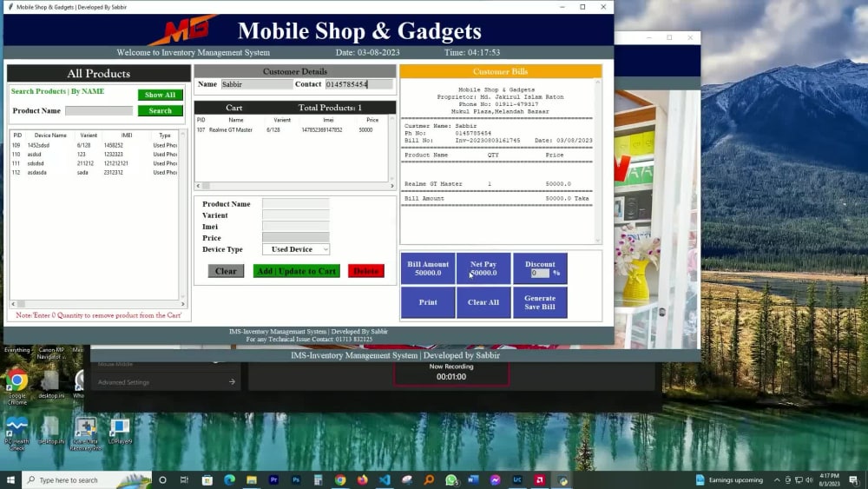Open WhatsApp from the taskbar
The width and height of the screenshot is (868, 489).
(451, 480)
